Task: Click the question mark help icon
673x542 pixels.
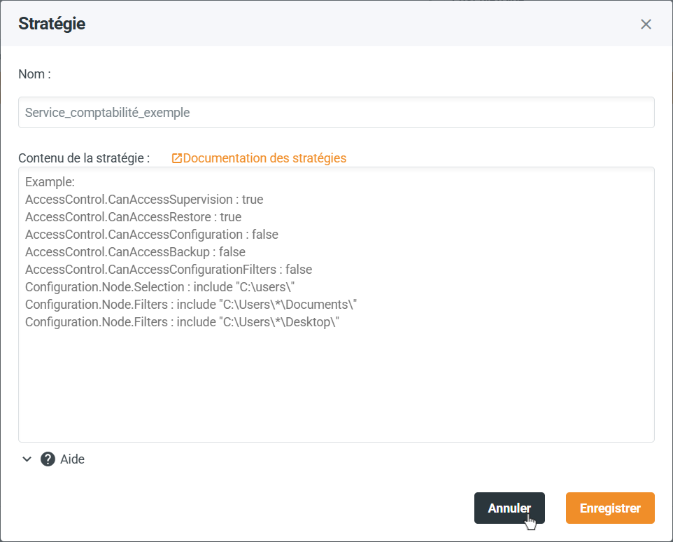Action: pyautogui.click(x=47, y=460)
